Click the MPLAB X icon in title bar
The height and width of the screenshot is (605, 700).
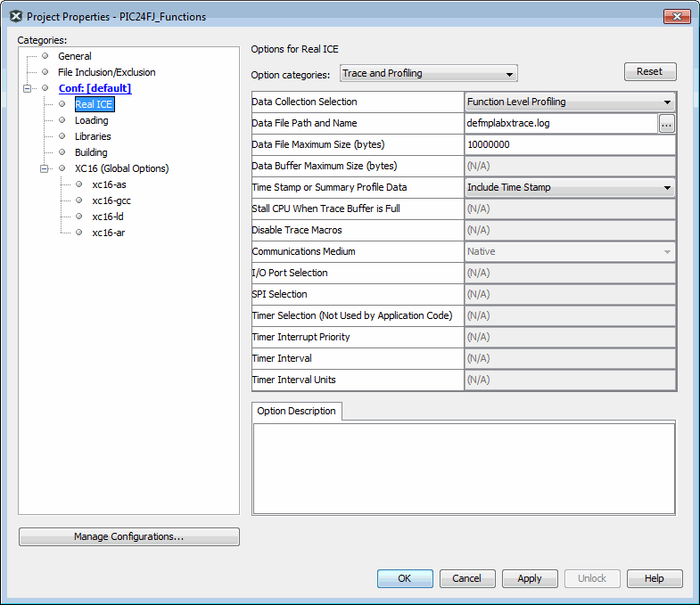coord(16,17)
